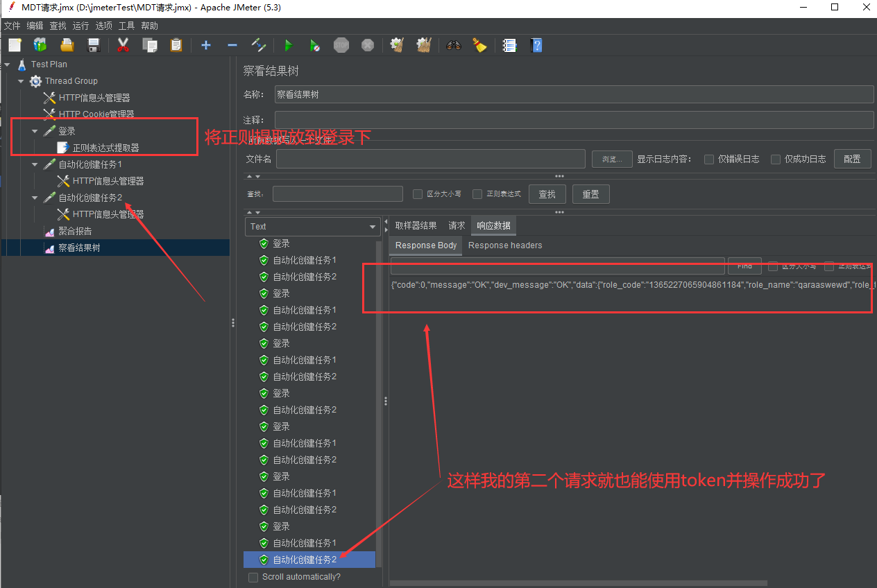Viewport: 877px width, 588px height.
Task: Open the 运行 menu
Action: [x=80, y=26]
